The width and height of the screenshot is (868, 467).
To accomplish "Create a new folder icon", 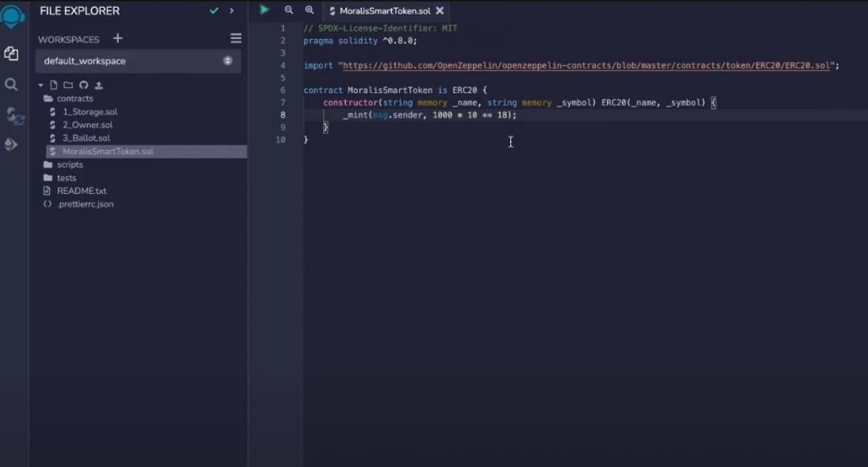I will [68, 86].
